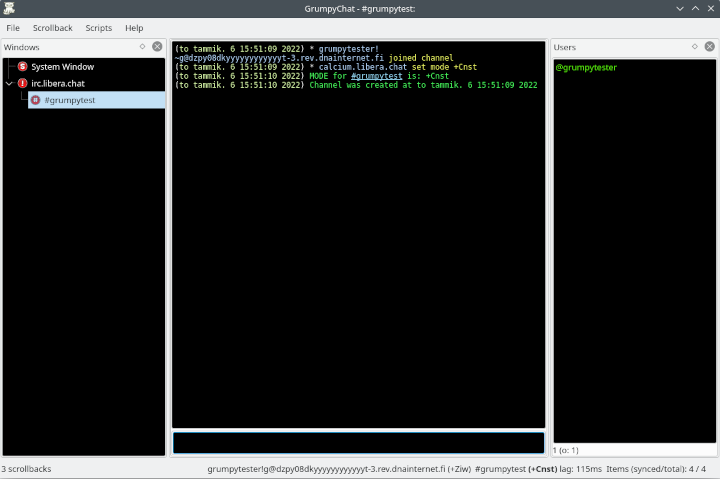Image resolution: width=720 pixels, height=479 pixels.
Task: Click the GrumpyChat app icon in title bar
Action: point(9,8)
